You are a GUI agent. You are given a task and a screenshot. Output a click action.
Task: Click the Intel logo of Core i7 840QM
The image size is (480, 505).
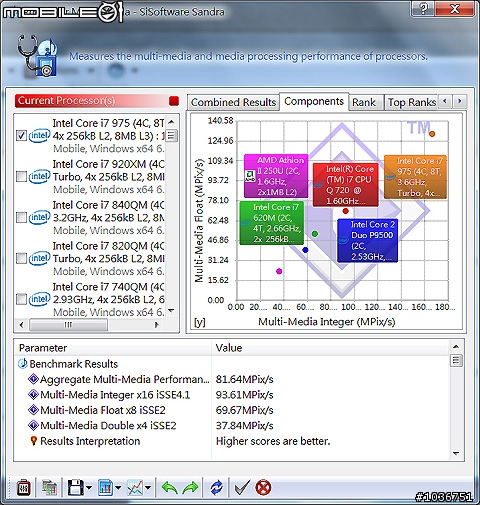(39, 217)
